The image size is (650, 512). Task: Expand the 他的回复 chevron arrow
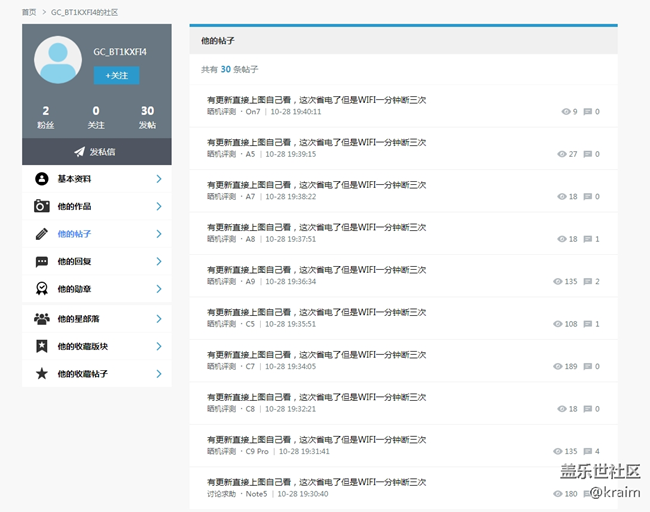pyautogui.click(x=159, y=261)
